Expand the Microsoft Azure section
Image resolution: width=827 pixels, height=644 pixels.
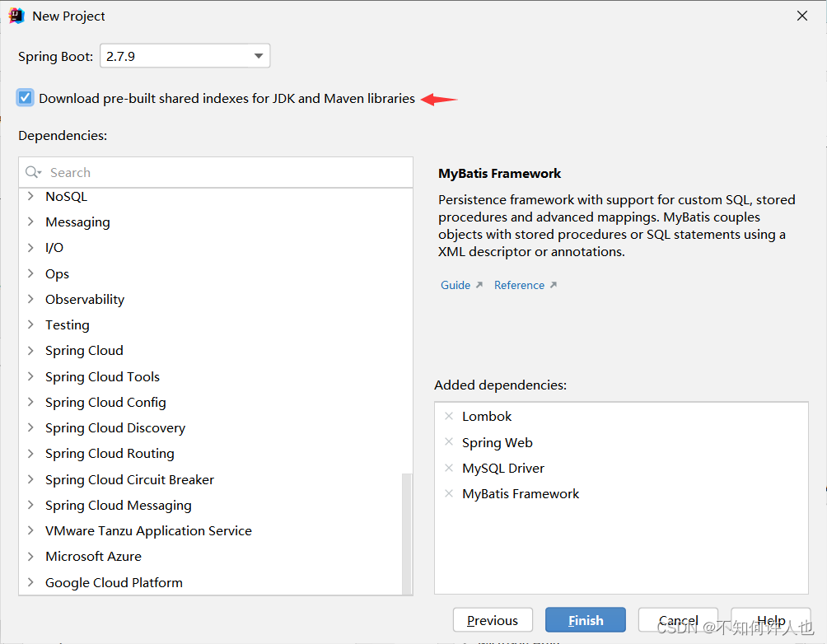(30, 556)
